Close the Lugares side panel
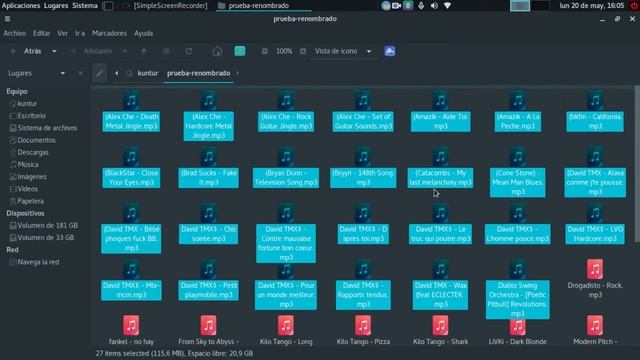640x360 pixels. (x=80, y=73)
